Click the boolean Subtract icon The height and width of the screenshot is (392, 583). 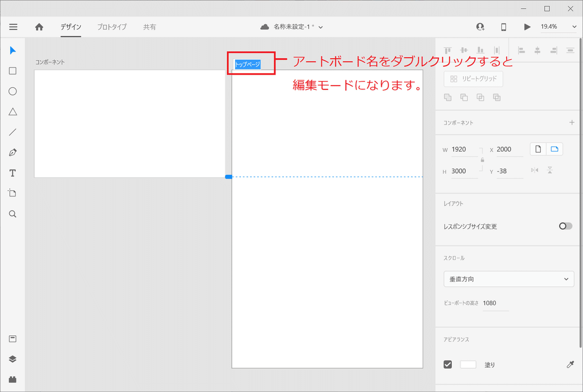click(464, 98)
